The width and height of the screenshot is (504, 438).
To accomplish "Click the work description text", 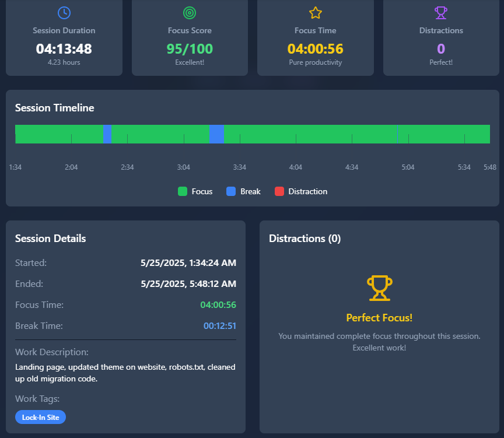I will [125, 373].
